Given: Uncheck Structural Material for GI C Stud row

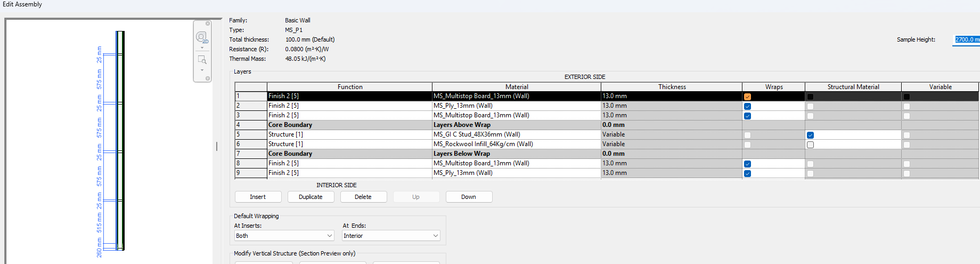Looking at the screenshot, I should 810,135.
